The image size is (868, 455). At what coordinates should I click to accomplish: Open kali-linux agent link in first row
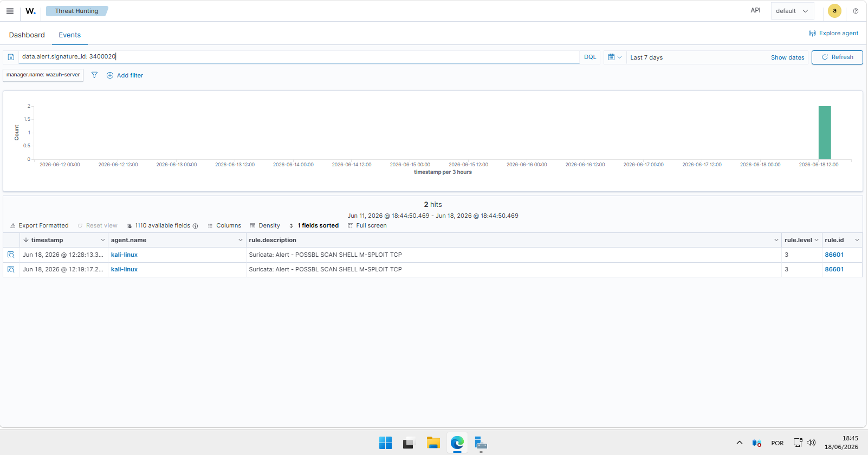124,255
